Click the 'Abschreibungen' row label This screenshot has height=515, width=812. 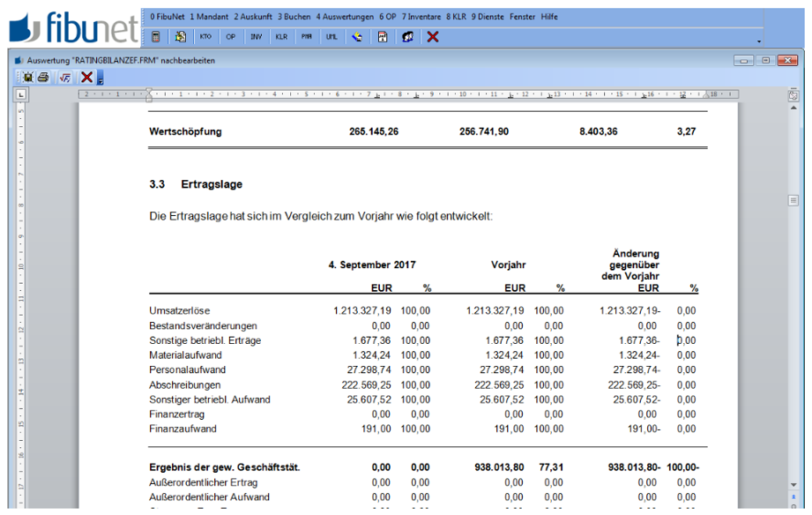185,385
